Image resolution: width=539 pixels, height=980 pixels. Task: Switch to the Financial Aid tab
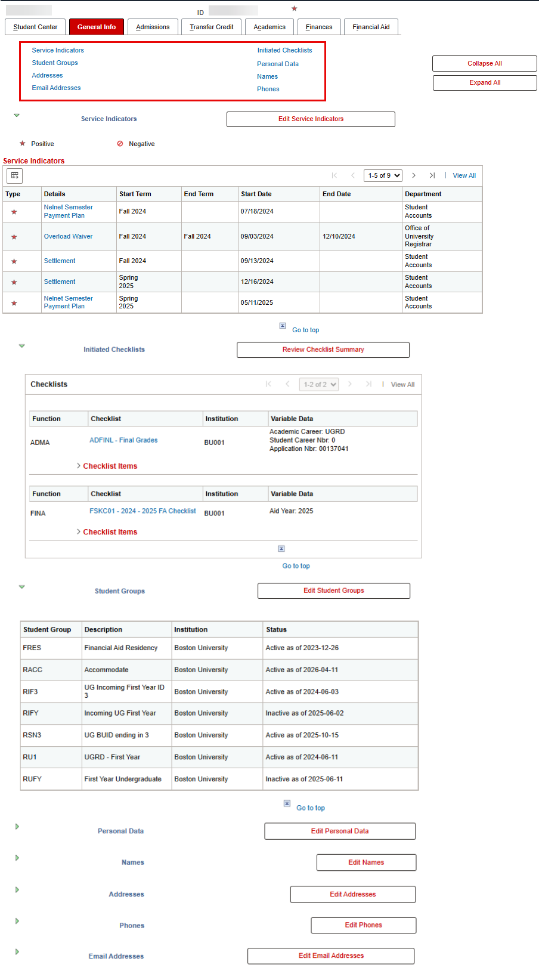[x=371, y=27]
